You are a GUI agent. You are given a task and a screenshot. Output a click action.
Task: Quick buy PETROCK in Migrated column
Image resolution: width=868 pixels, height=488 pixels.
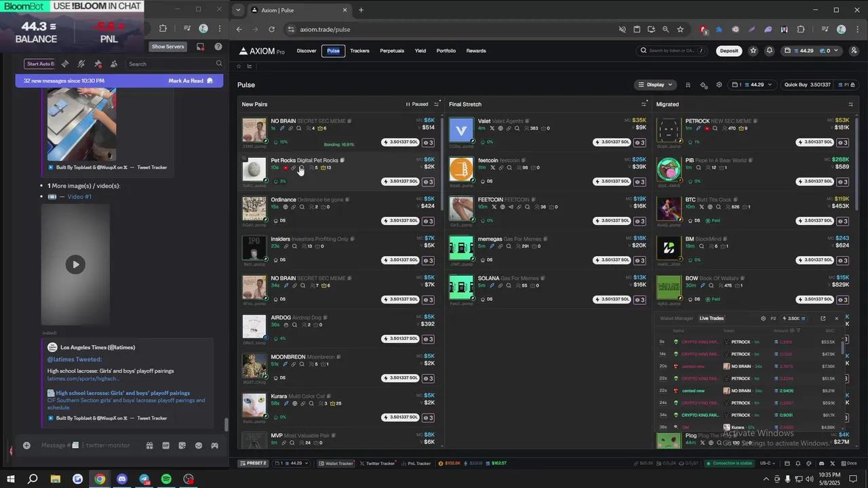tap(814, 142)
